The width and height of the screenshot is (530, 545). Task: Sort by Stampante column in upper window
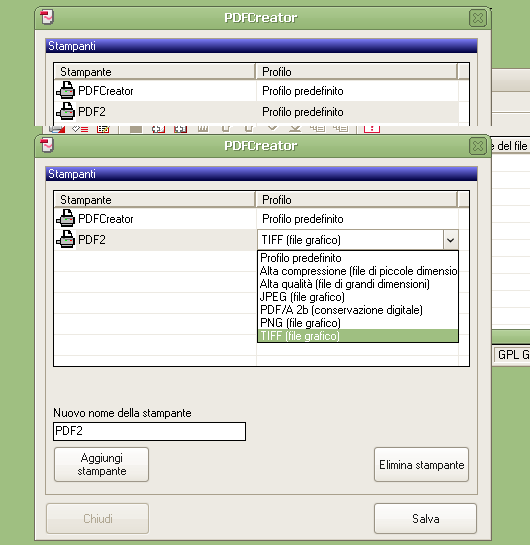(x=155, y=72)
